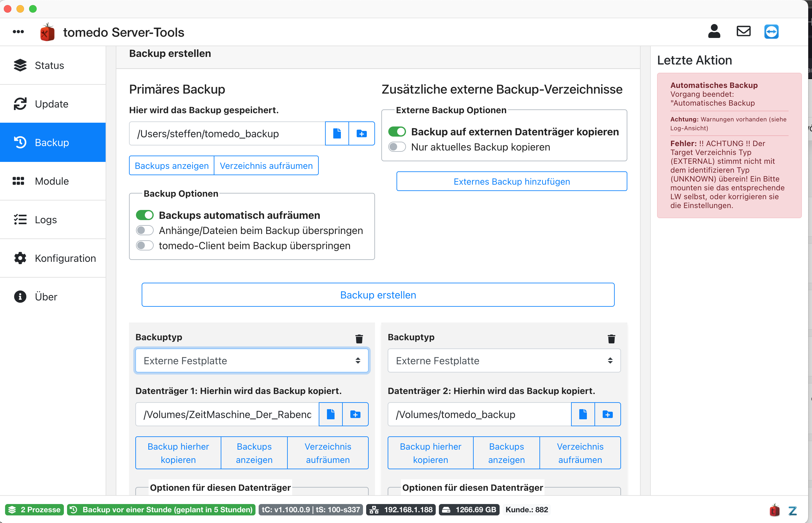This screenshot has height=523, width=812.
Task: Click the blue Z icon in the status bar
Action: click(x=793, y=510)
